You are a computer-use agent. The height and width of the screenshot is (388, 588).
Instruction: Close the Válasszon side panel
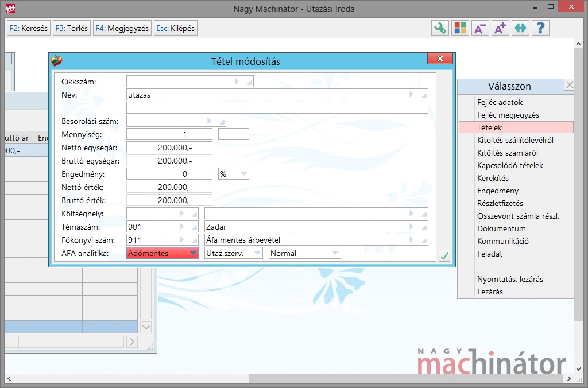pyautogui.click(x=568, y=86)
